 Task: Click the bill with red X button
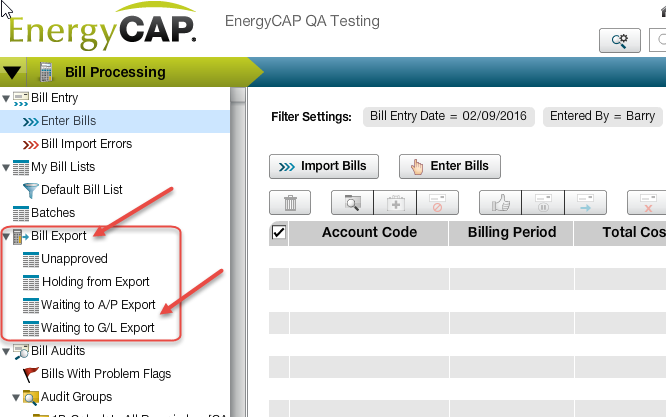click(x=647, y=203)
